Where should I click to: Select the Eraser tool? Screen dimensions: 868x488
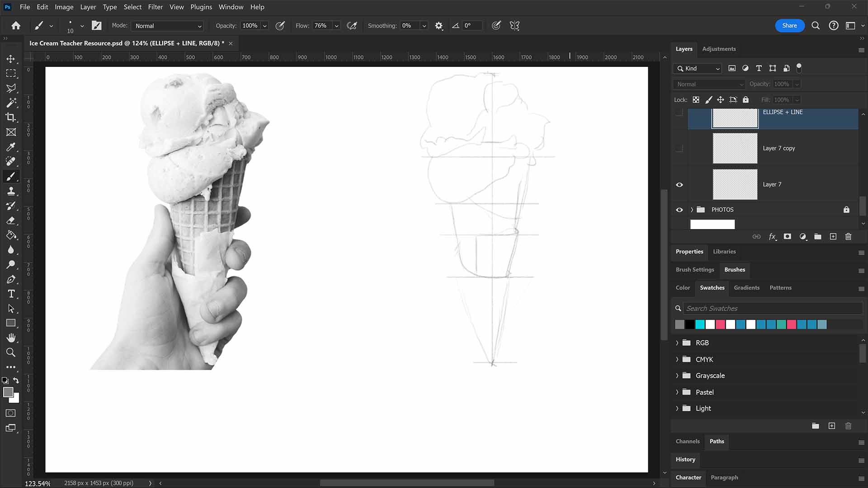click(x=11, y=221)
